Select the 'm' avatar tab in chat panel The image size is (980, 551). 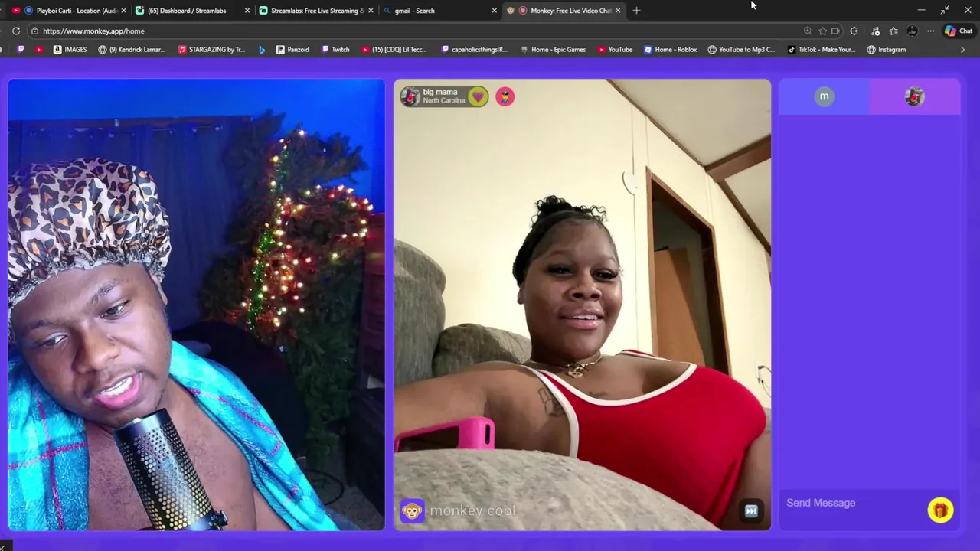click(824, 96)
